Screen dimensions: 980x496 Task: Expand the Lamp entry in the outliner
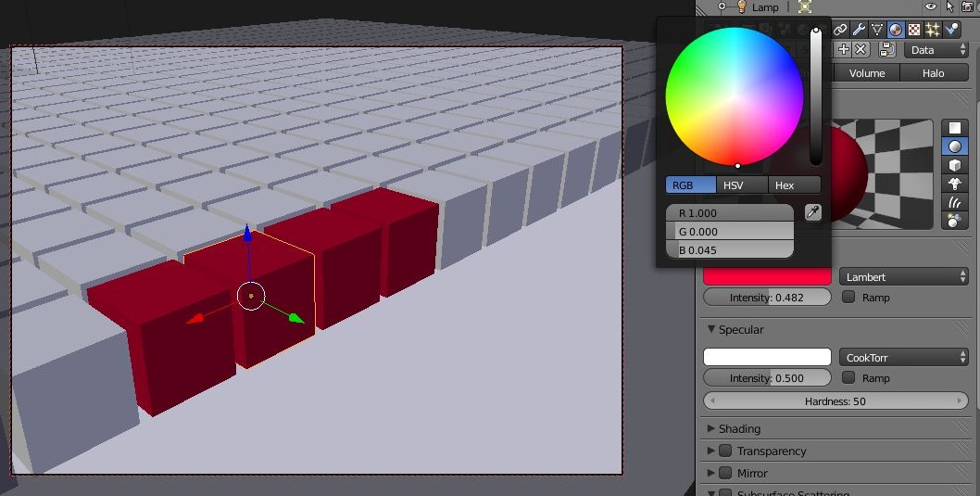pos(722,6)
